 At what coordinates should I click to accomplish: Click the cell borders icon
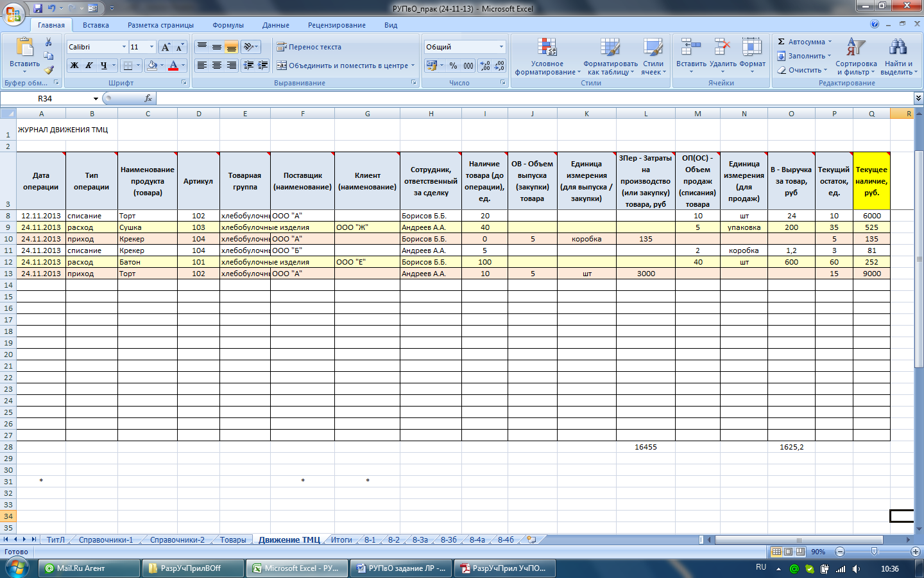coord(128,66)
